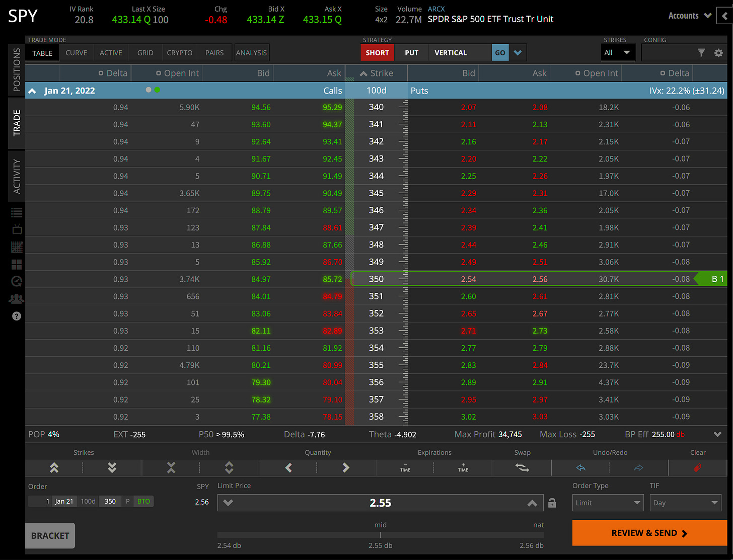The height and width of the screenshot is (560, 733).
Task: Click the ANALYSIS button
Action: click(x=251, y=53)
